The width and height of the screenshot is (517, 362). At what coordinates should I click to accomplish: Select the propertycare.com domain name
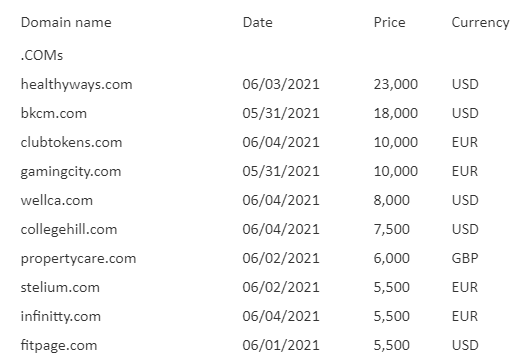[78, 259]
